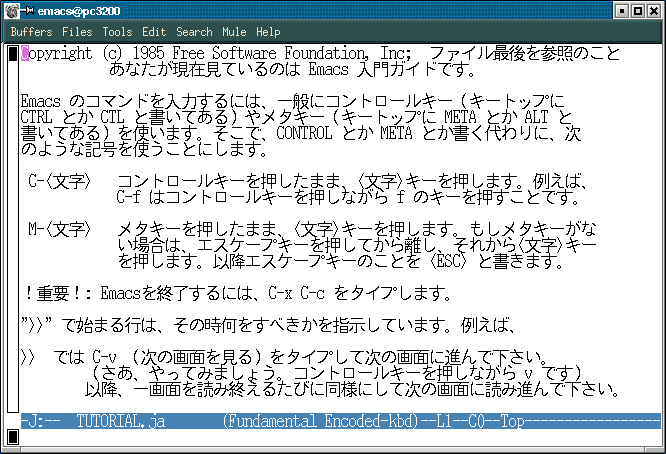Click the 'C-v' text in the >> line

(104, 357)
